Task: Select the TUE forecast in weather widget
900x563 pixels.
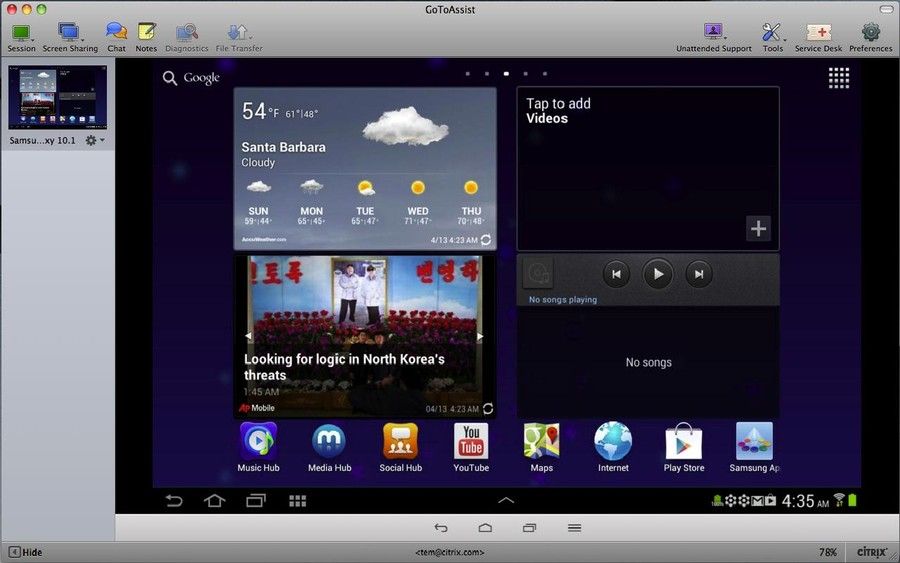Action: [365, 203]
